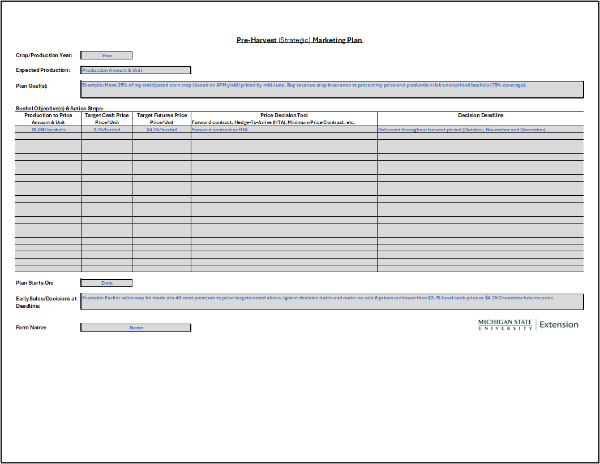
Task: Click the Farm Name input field
Action: point(135,327)
